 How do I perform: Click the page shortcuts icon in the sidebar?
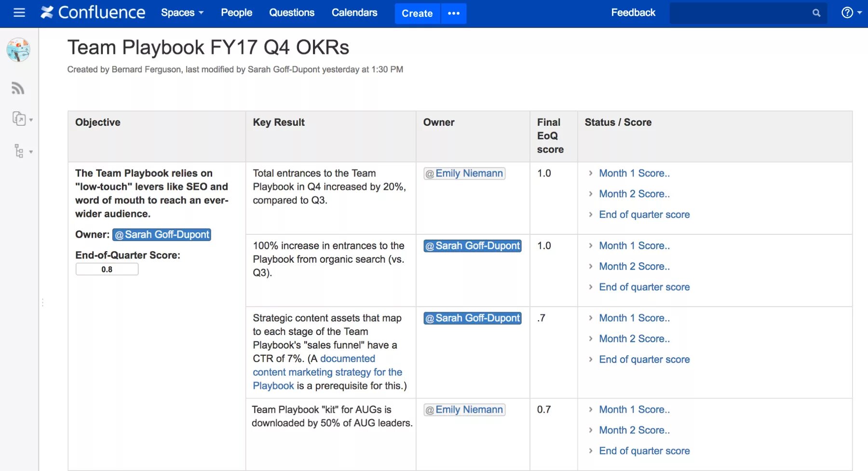click(19, 119)
